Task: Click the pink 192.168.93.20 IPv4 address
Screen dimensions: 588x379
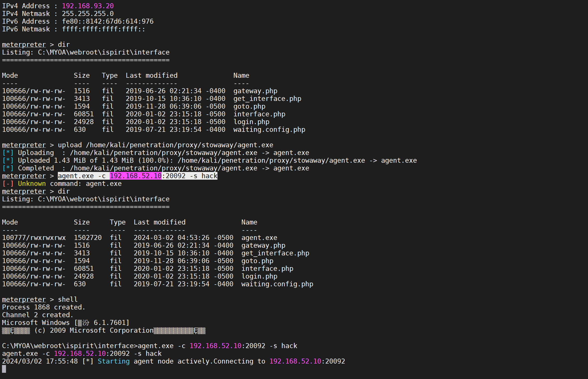Action: coord(88,6)
